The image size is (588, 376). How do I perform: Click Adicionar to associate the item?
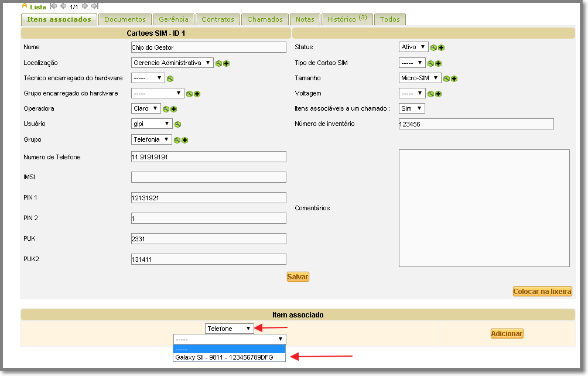click(506, 333)
